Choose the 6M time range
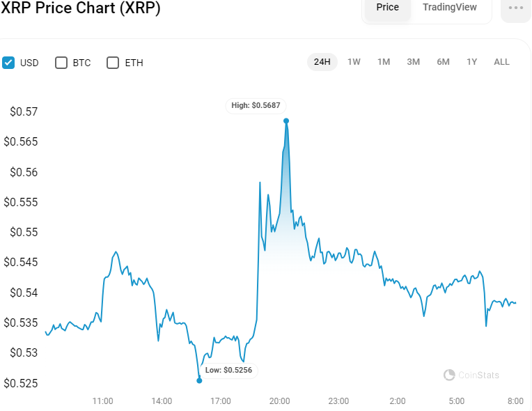The width and height of the screenshot is (532, 411). [x=443, y=62]
